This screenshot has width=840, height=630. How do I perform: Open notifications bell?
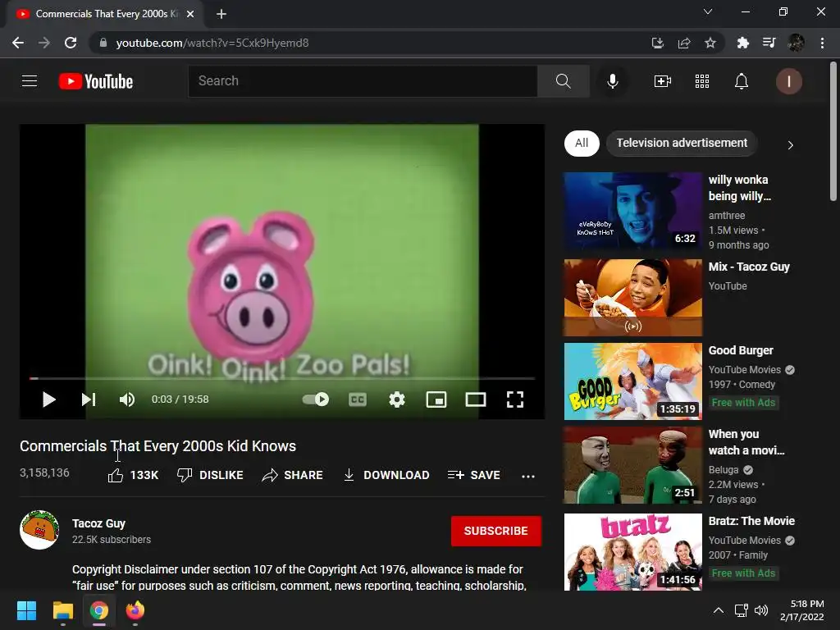(742, 81)
